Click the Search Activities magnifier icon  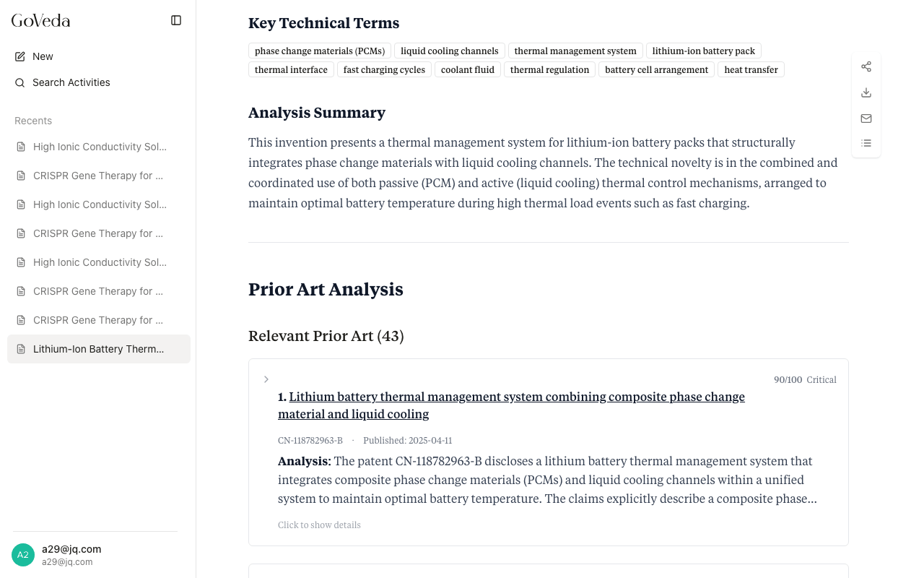20,82
